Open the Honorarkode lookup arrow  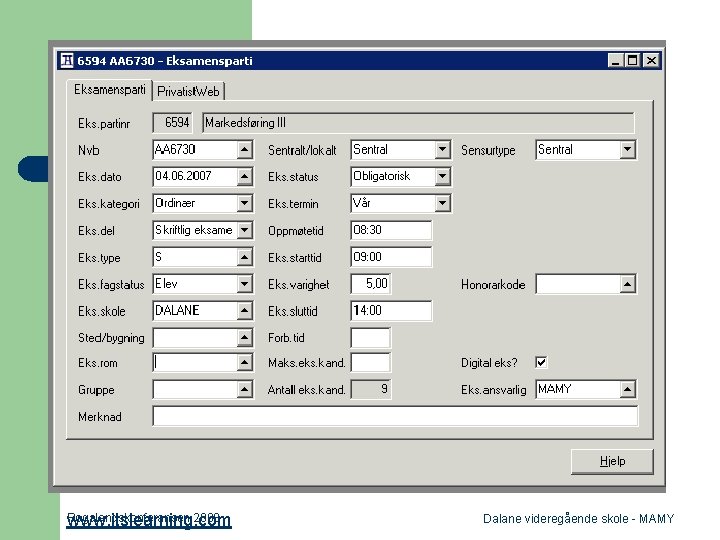627,284
